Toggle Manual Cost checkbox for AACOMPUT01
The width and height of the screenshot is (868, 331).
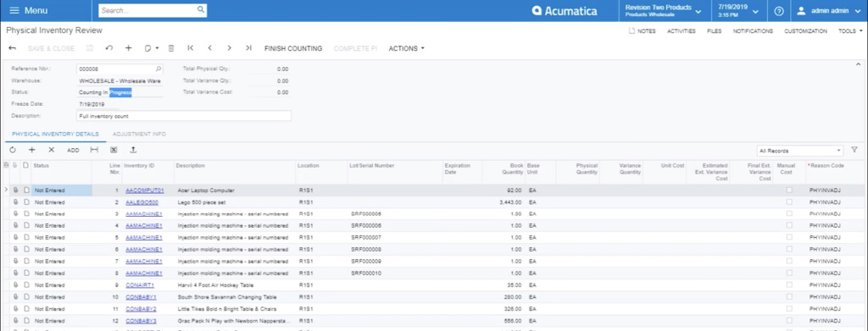tap(789, 190)
